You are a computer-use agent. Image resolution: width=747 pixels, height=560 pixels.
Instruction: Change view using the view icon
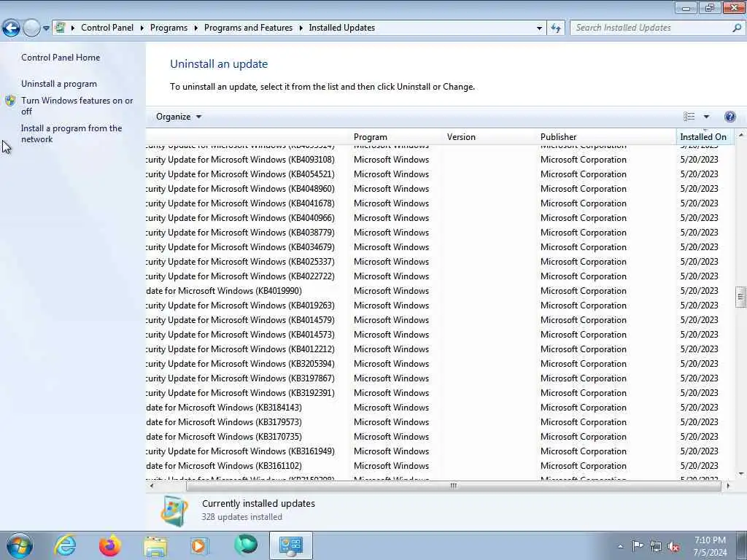pyautogui.click(x=689, y=117)
